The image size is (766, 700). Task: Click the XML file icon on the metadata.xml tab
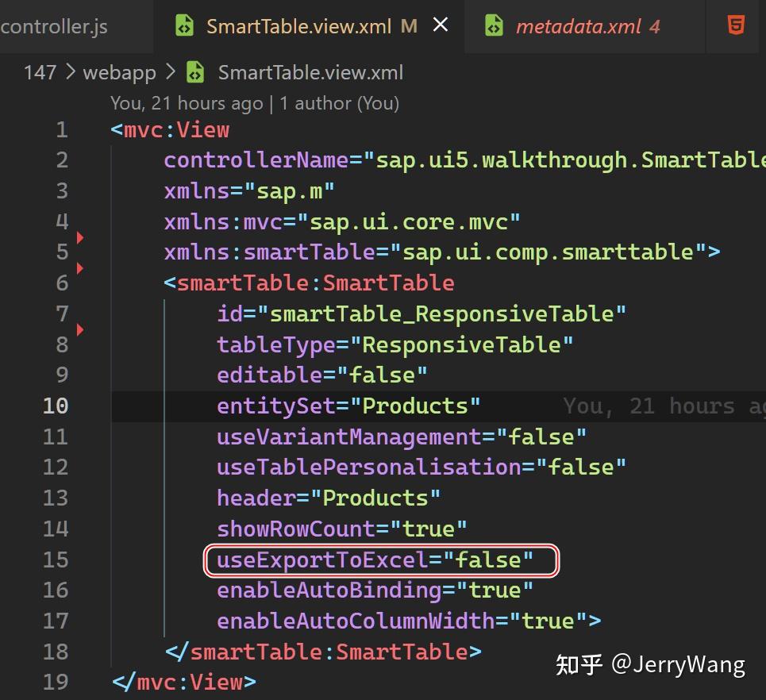point(494,25)
